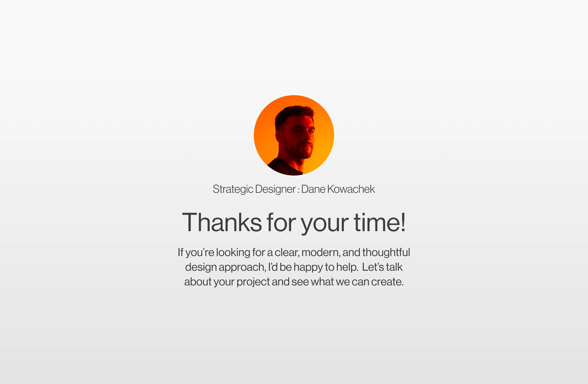This screenshot has height=384, width=588.
Task: Click the circular orange profile photo
Action: pyautogui.click(x=294, y=135)
